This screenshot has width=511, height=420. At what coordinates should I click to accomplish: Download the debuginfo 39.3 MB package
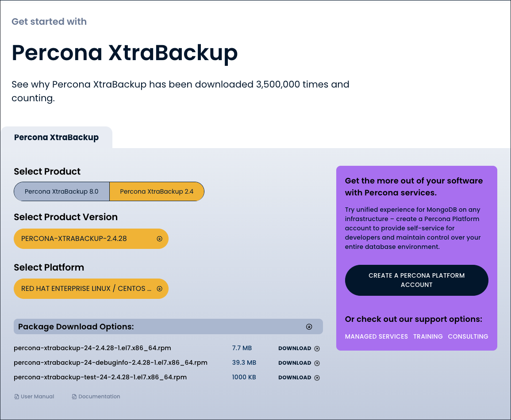[299, 363]
